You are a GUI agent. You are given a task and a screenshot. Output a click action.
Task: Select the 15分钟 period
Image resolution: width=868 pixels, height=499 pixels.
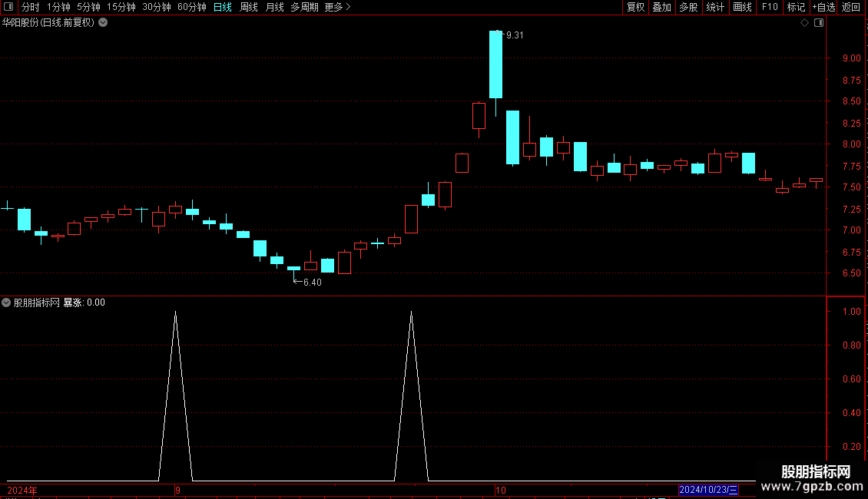121,7
